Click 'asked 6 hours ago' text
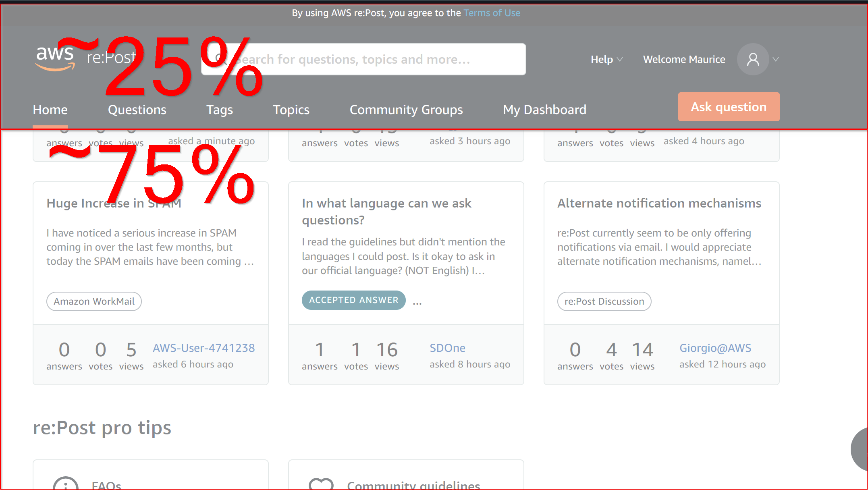Viewport: 868px width, 490px height. [193, 364]
